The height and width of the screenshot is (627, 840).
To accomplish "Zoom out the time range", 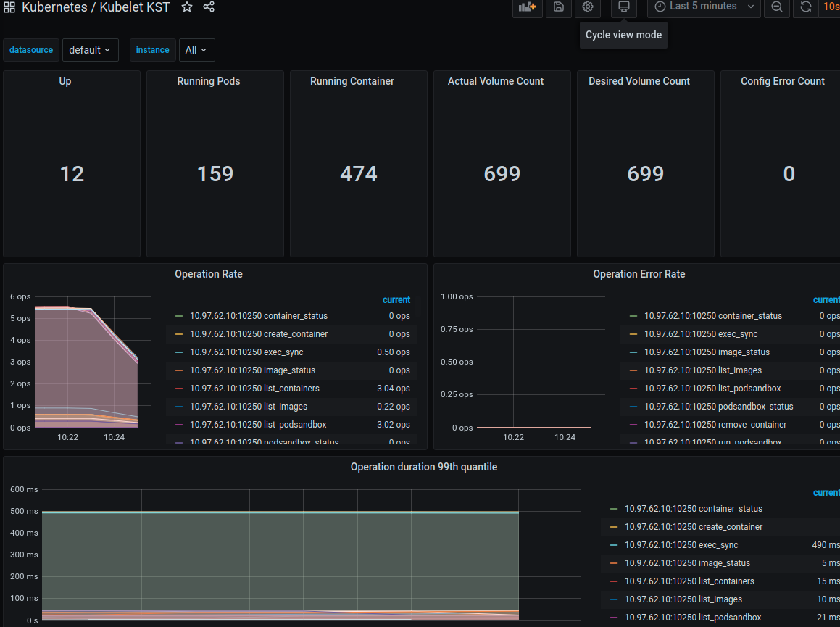I will click(x=777, y=7).
